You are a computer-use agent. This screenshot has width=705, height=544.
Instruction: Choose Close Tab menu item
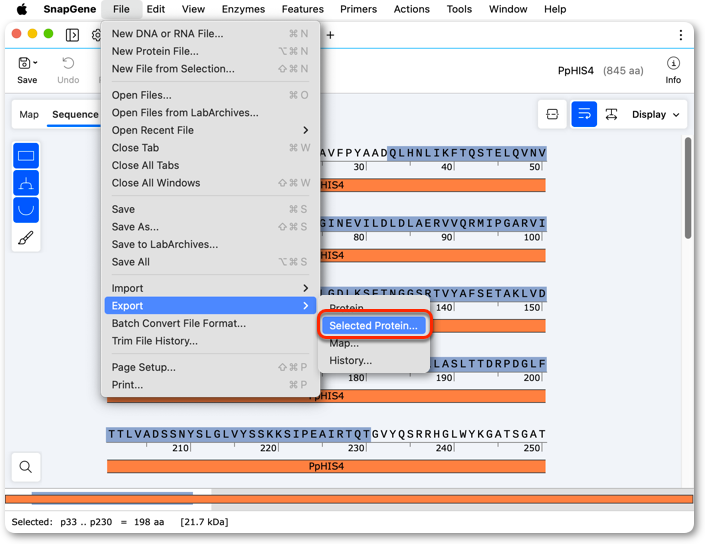(x=210, y=148)
